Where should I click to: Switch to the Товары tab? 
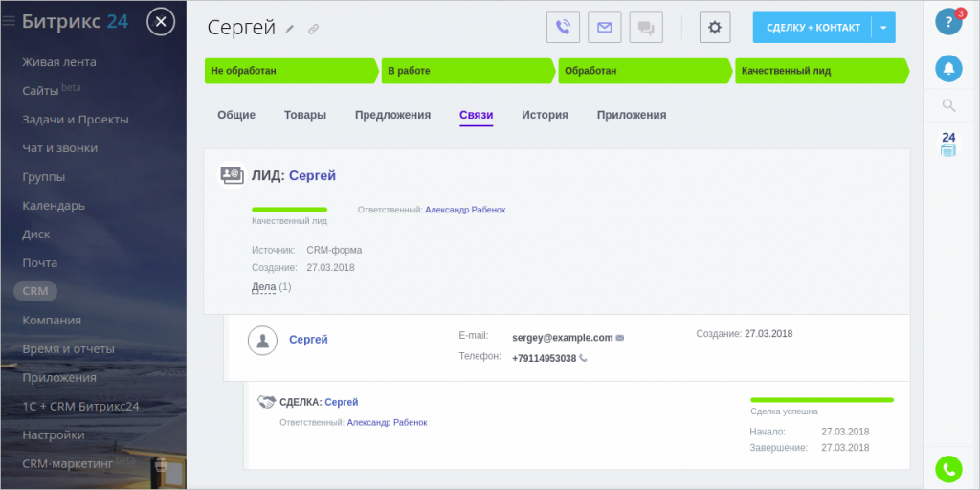point(305,115)
